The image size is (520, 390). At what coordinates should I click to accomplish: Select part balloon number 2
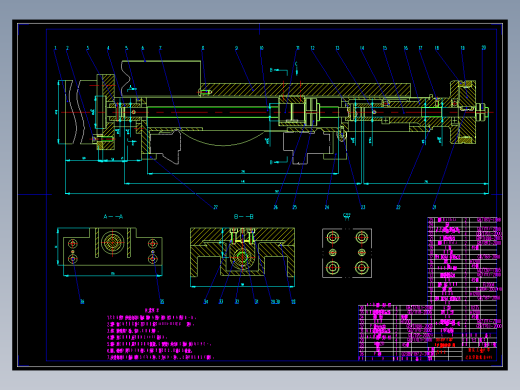[67, 48]
